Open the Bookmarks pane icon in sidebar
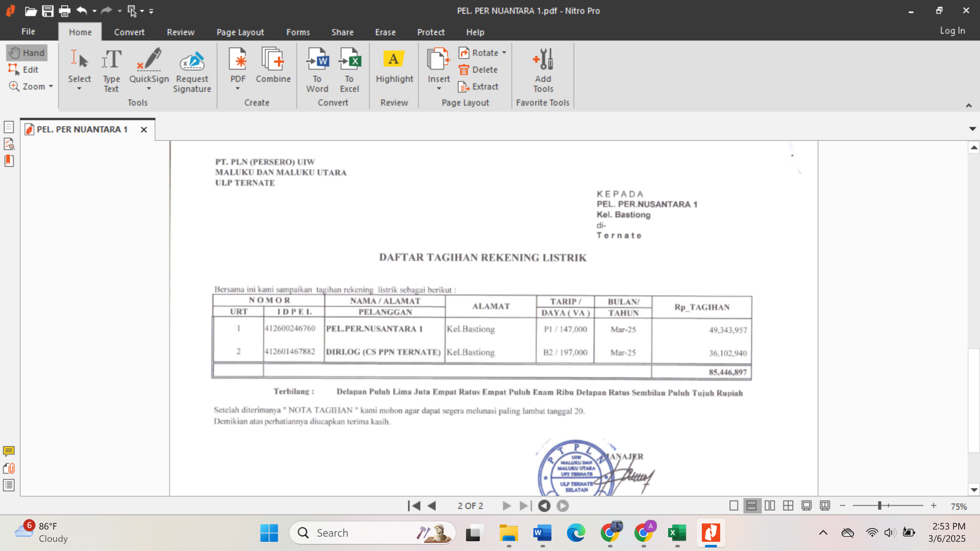The image size is (980, 551). tap(9, 161)
